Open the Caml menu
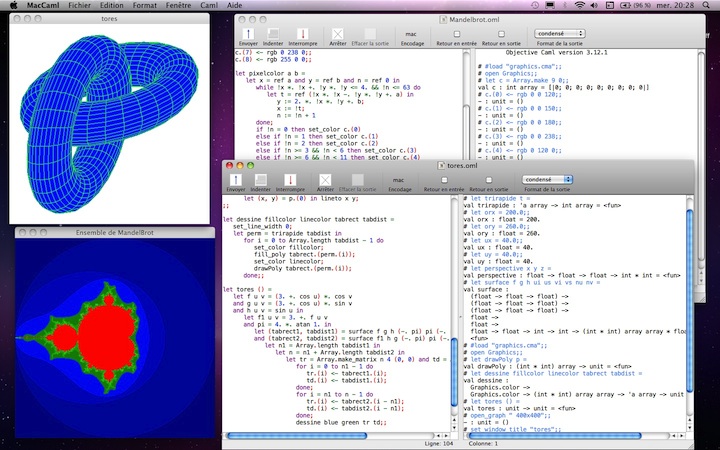This screenshot has width=720, height=450. click(209, 6)
